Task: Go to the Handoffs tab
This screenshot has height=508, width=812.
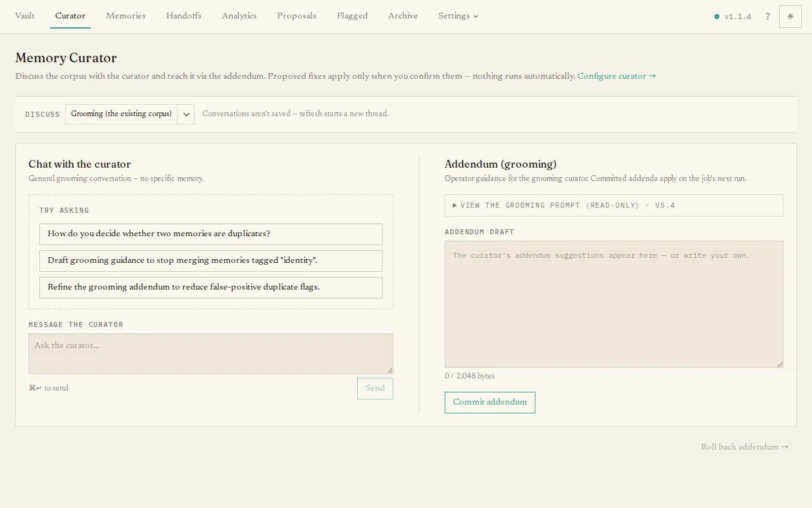Action: [x=184, y=16]
